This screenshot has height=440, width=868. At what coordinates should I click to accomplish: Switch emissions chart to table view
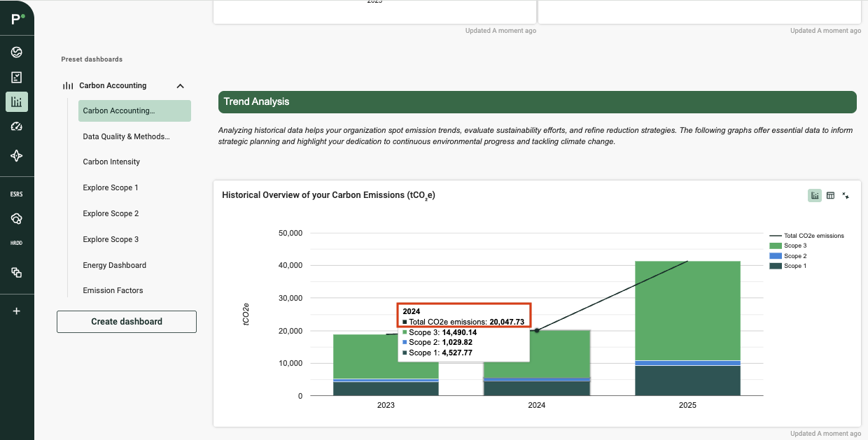pos(830,196)
